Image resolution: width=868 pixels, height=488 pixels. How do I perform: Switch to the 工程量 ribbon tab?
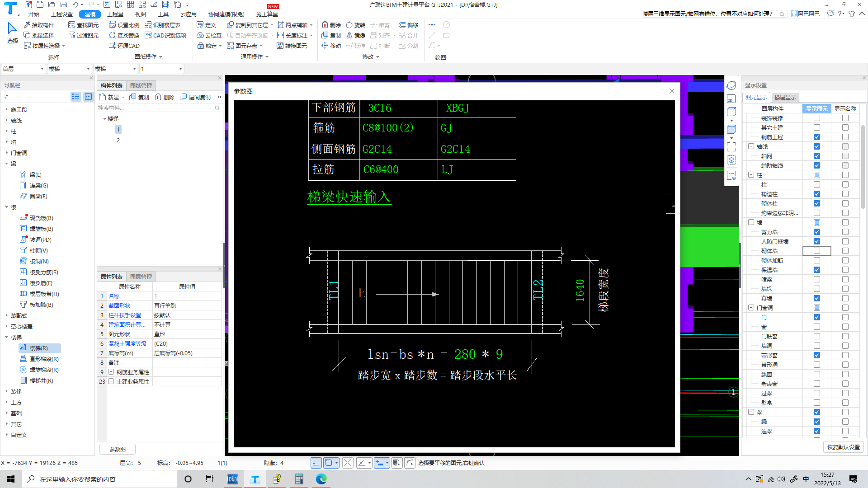coord(115,14)
